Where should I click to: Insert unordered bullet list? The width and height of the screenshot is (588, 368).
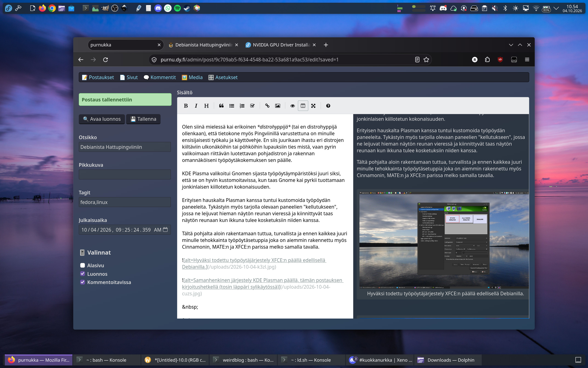(232, 106)
